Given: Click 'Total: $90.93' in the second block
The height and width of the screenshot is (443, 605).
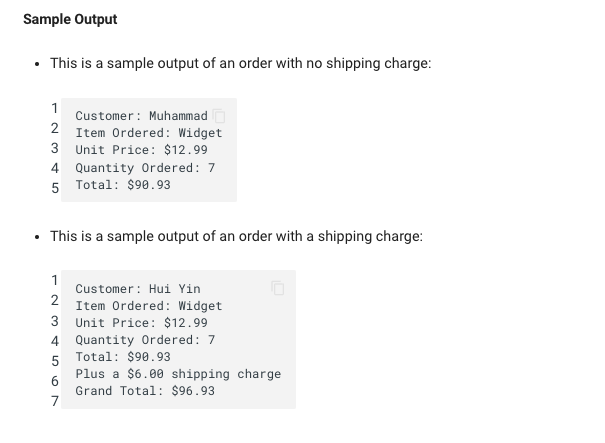Looking at the screenshot, I should click(123, 357).
